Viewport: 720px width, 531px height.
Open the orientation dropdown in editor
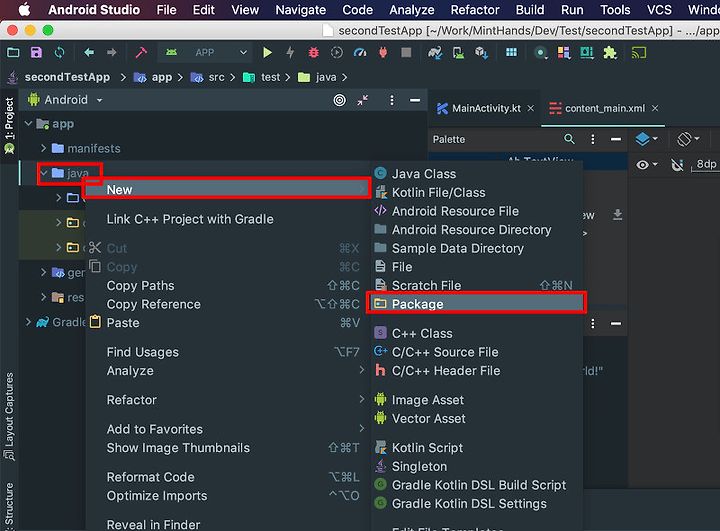tap(688, 139)
